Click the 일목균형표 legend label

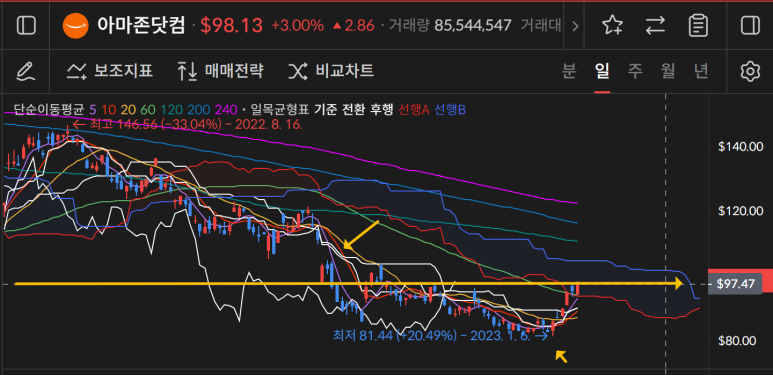[x=280, y=109]
